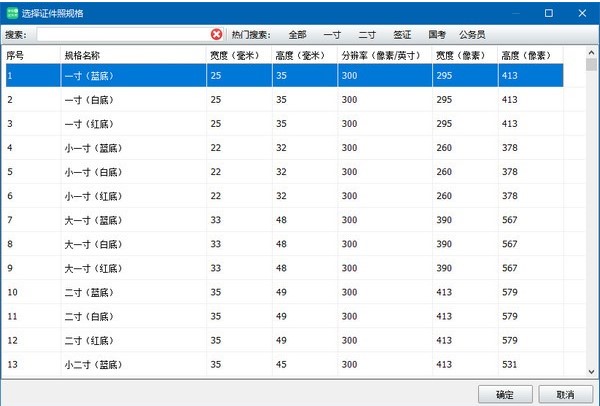Select row 7 大一寸（蓝底）
Image resolution: width=600 pixels, height=406 pixels.
click(92, 220)
